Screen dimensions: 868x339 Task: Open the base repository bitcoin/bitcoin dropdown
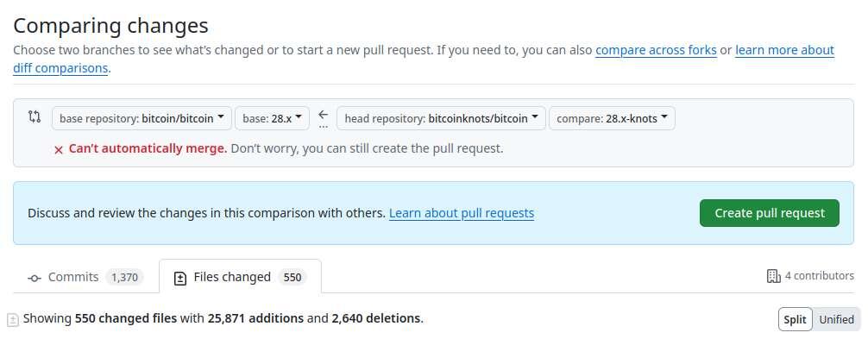click(x=142, y=118)
